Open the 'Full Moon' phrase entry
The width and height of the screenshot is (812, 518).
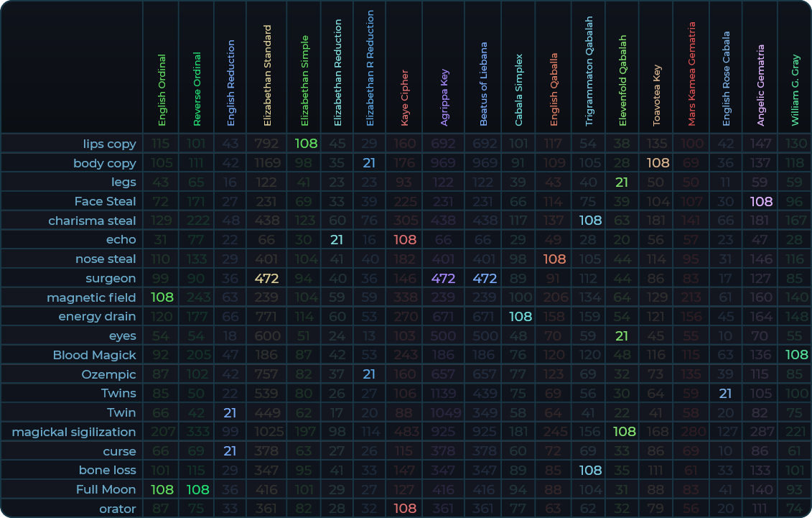[106, 489]
